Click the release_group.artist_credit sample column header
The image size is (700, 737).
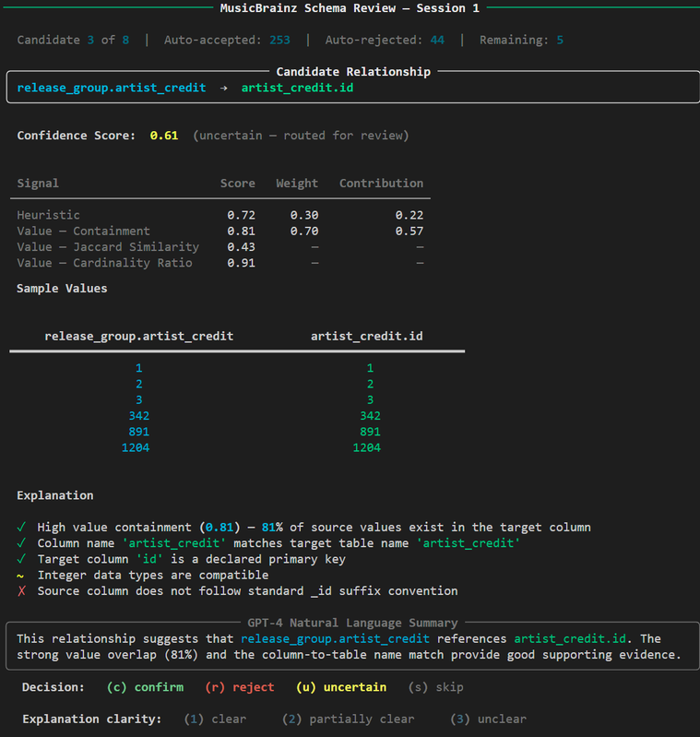139,337
